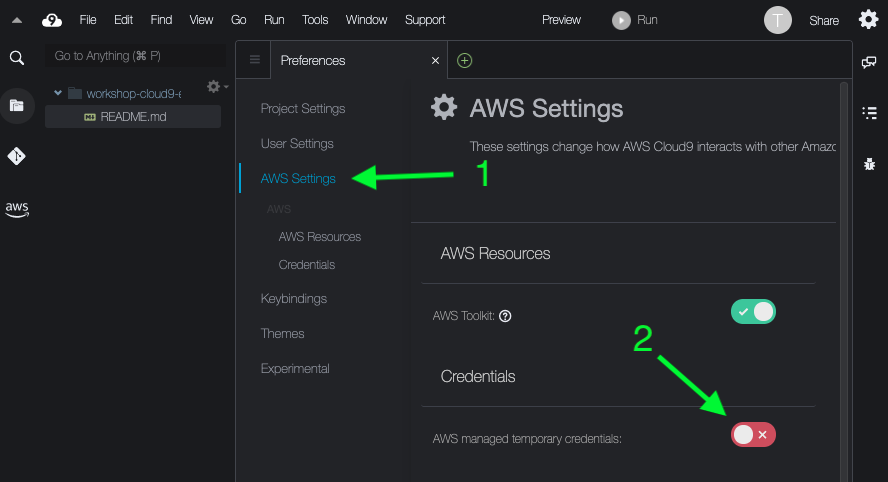
Task: Close the Preferences tab
Action: [435, 61]
